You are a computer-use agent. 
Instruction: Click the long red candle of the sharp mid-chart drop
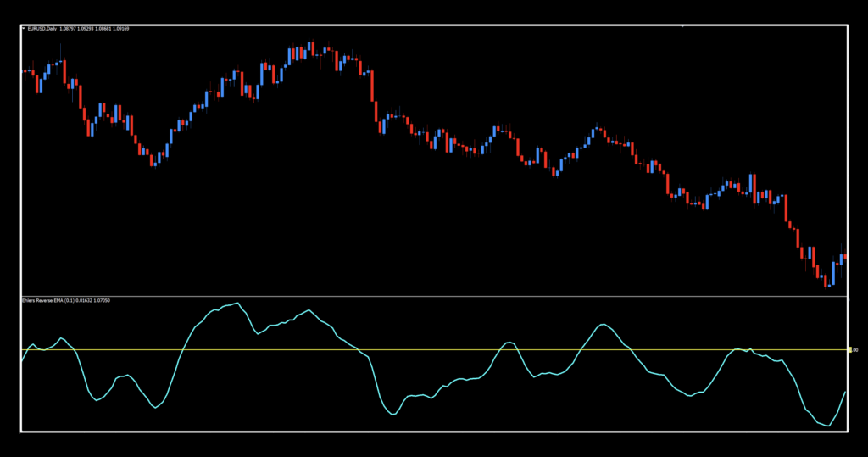pyautogui.click(x=374, y=86)
